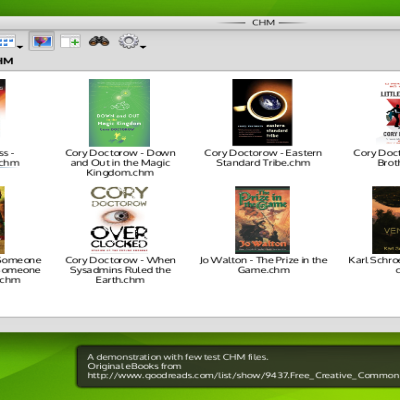Click file name Cory Doctorow - Down and Out in the Magic Kingdom.chm
The width and height of the screenshot is (400, 400).
click(x=120, y=163)
